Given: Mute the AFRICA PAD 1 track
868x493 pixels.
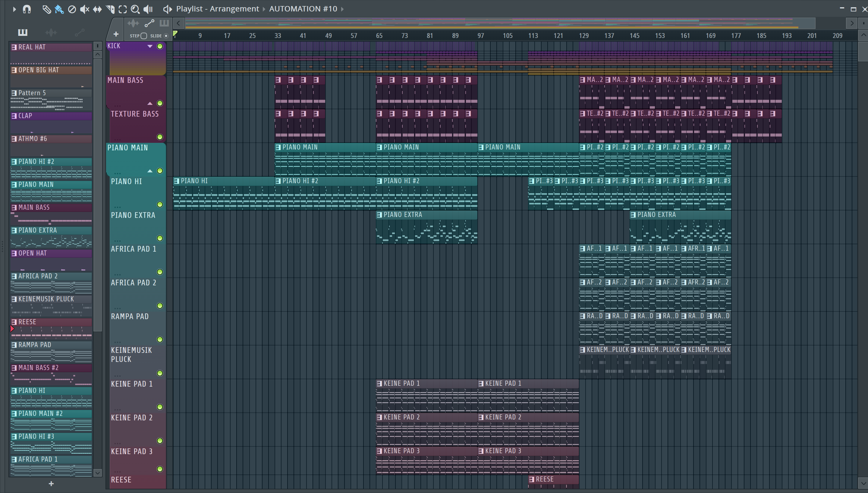Looking at the screenshot, I should tap(160, 272).
